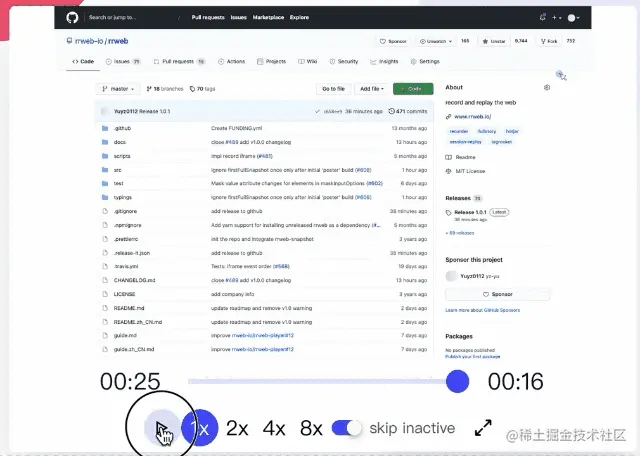The width and height of the screenshot is (640, 456).
Task: View the 18 branches link
Action: [165, 89]
